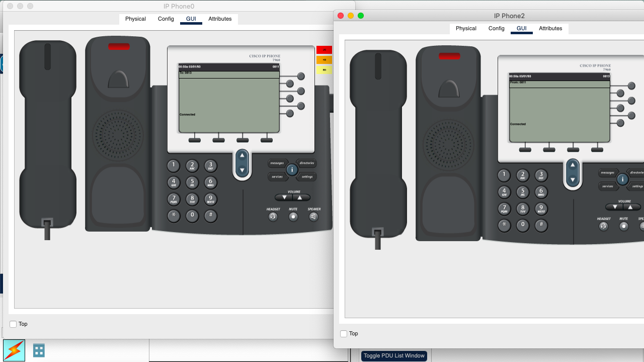644x362 pixels.
Task: Open messages on IP Phone2
Action: (x=608, y=173)
